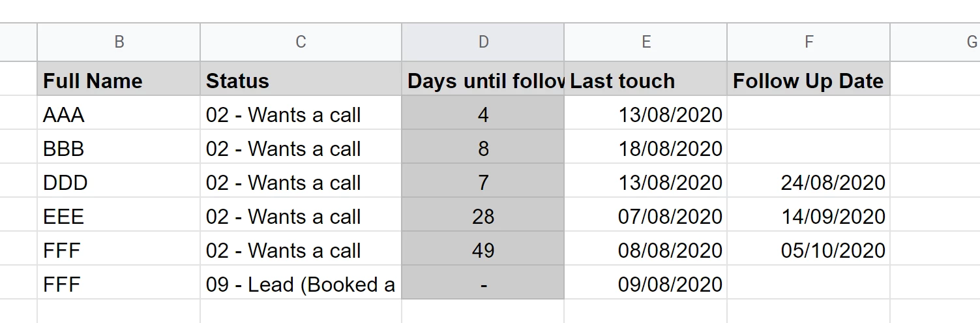This screenshot has width=980, height=323.
Task: Select column B header
Action: [x=119, y=42]
